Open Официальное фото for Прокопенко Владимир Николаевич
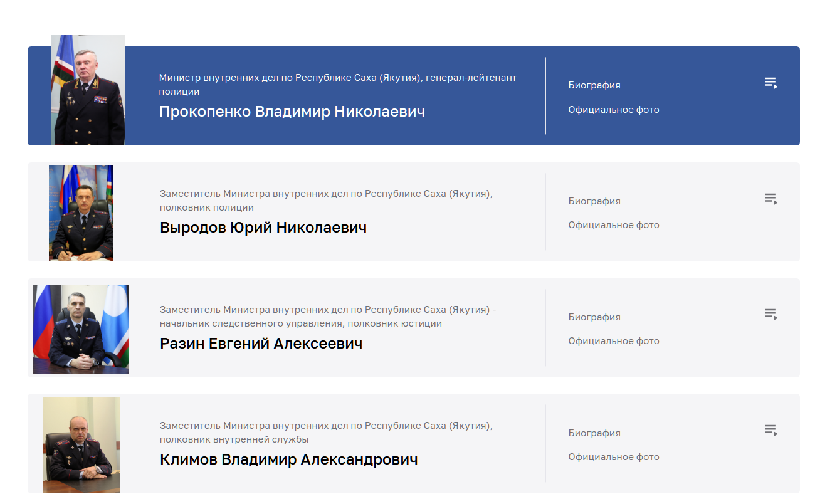 pyautogui.click(x=614, y=110)
